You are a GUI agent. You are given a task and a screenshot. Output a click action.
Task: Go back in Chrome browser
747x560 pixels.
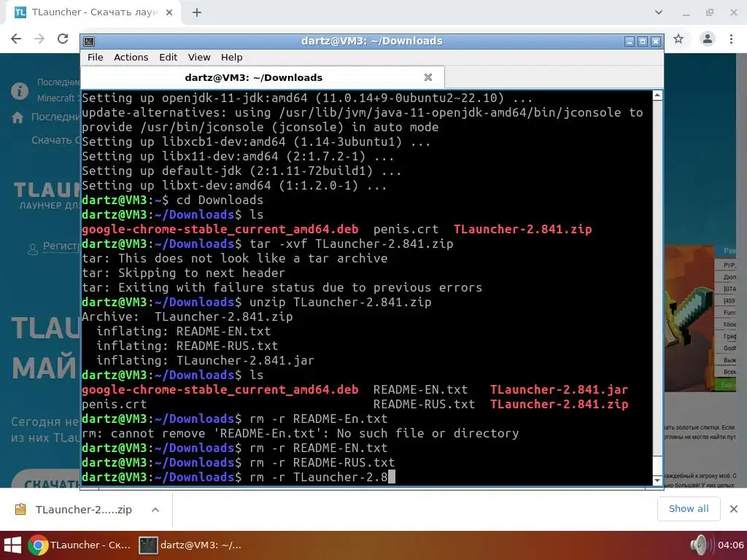coord(16,39)
